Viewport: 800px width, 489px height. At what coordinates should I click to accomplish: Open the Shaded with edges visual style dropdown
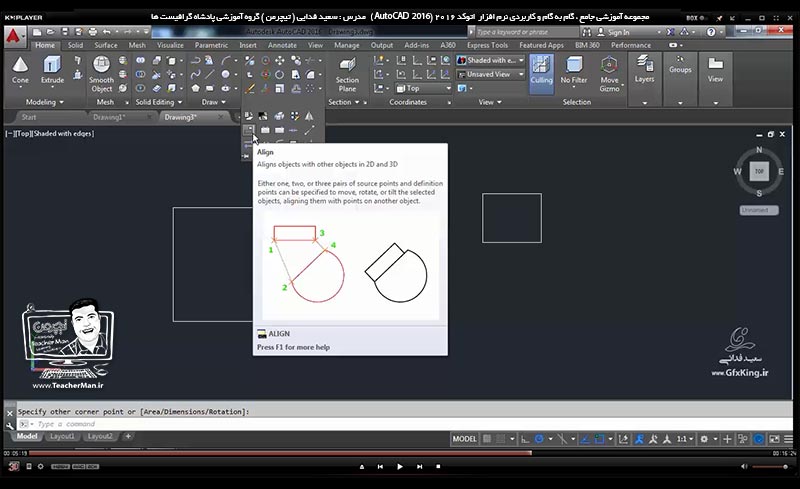point(490,60)
